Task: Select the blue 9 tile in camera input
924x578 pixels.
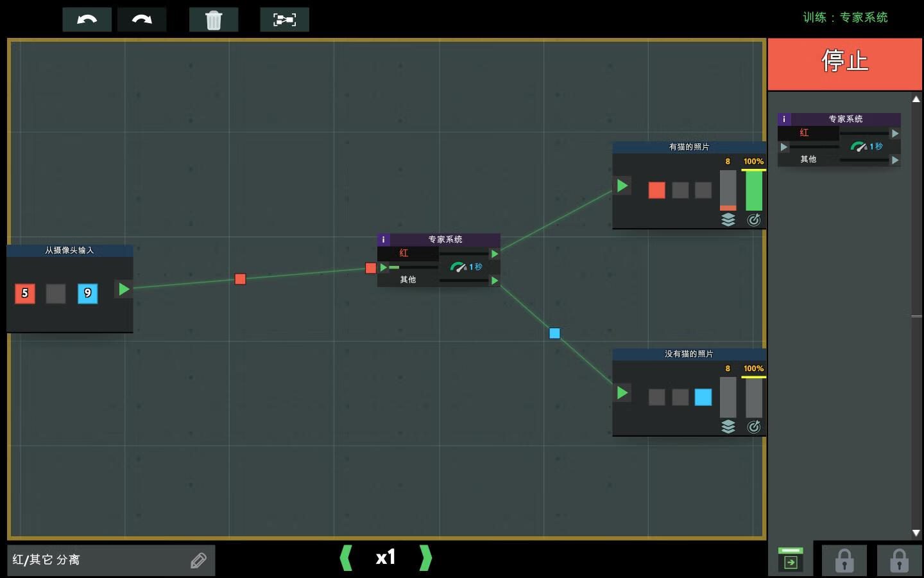Action: click(x=88, y=293)
